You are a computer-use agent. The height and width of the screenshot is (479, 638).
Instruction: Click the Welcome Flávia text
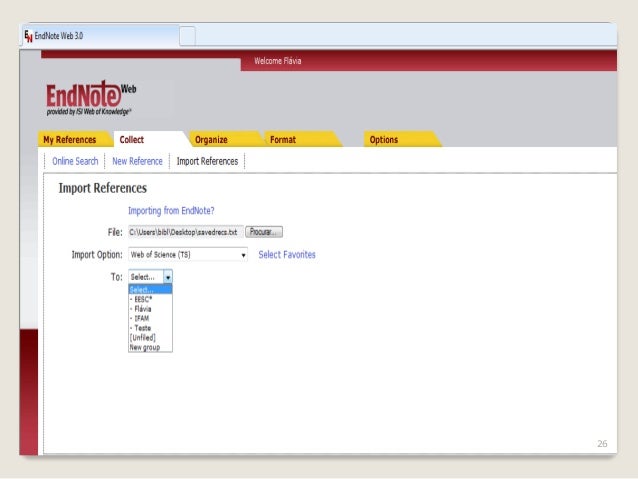(x=277, y=61)
